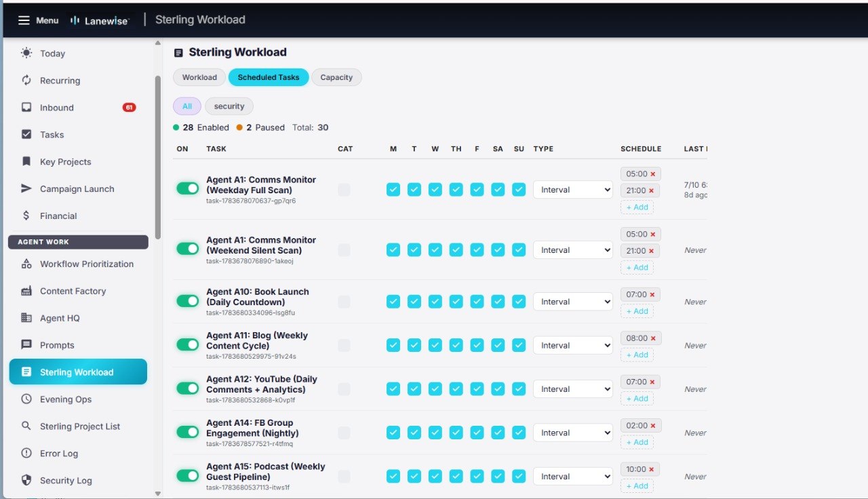Viewport: 868px width, 499px height.
Task: Click the Sterling Workload sidebar icon
Action: [26, 372]
